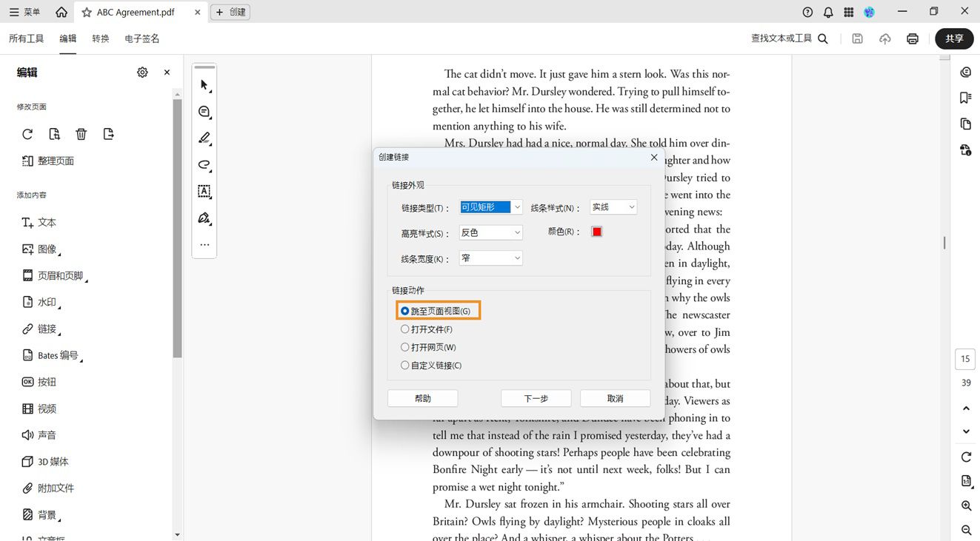Choose the 打开文件 link action
The height and width of the screenshot is (541, 980).
pos(404,329)
